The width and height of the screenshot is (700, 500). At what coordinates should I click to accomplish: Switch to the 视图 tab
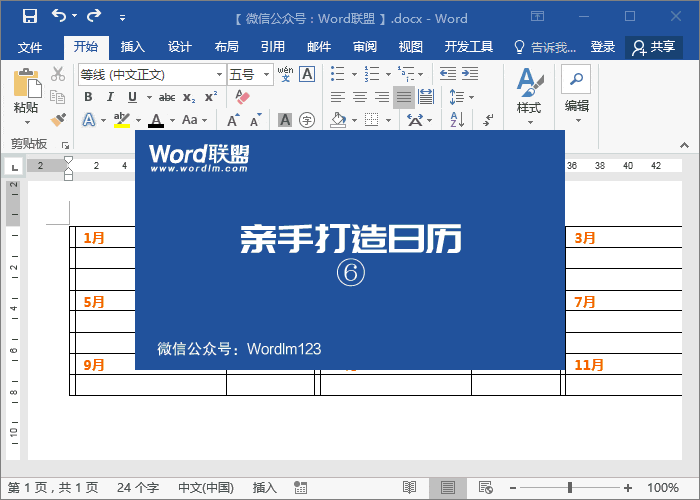(x=411, y=46)
